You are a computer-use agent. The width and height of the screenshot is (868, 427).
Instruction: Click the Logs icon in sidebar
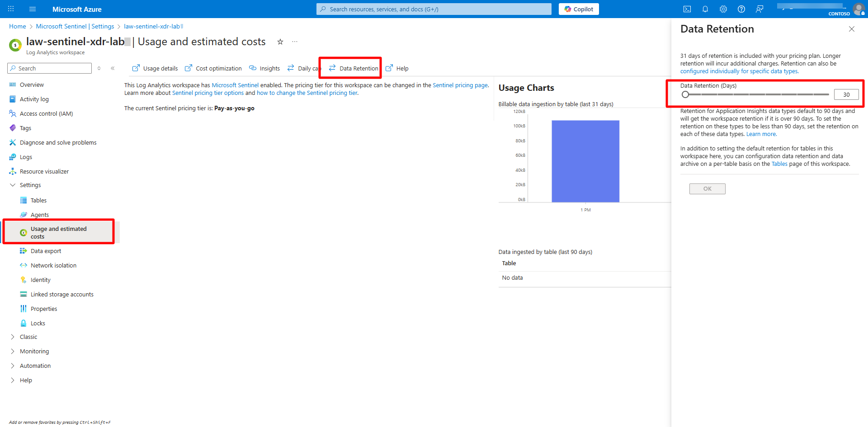coord(13,157)
